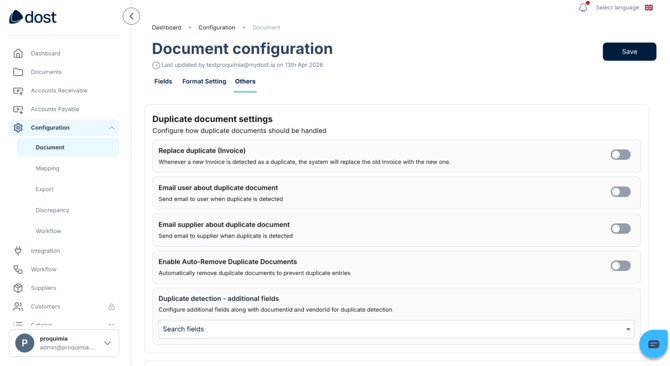Viewport: 670px width, 366px height.
Task: Click the Accounts Receivable icon
Action: [x=18, y=91]
